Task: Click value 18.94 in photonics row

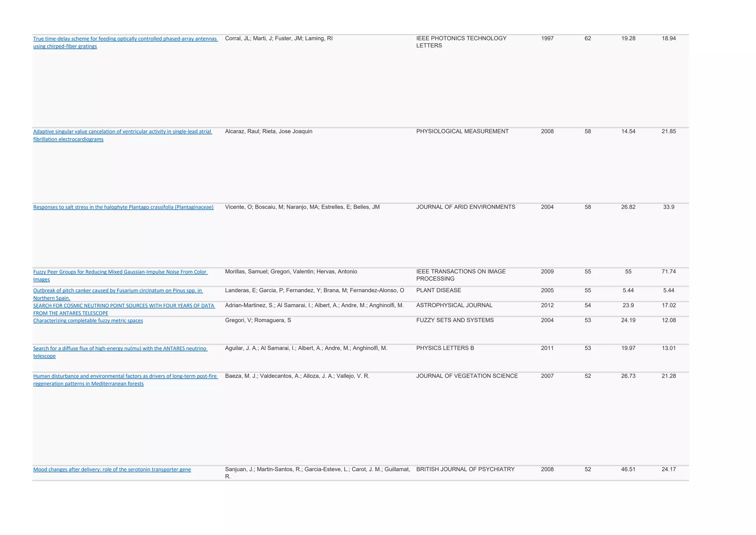Action: [x=669, y=38]
